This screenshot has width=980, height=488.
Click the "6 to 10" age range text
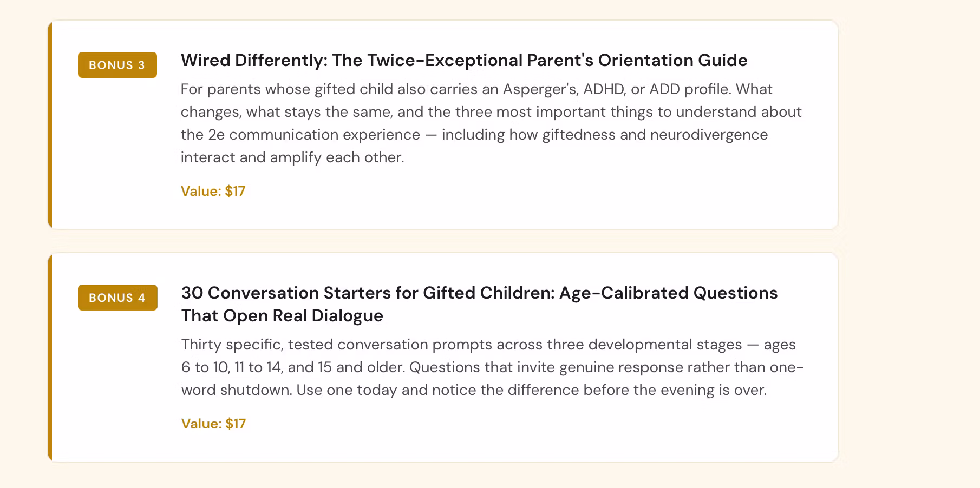point(205,367)
